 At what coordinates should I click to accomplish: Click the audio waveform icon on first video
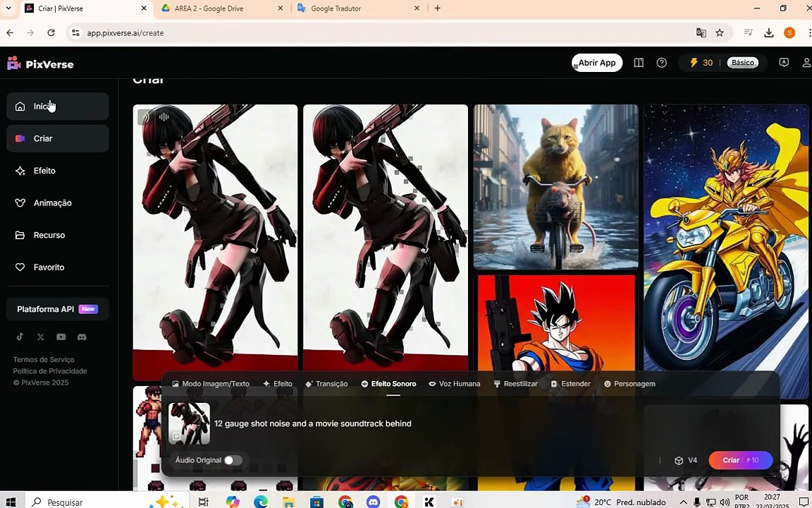164,117
